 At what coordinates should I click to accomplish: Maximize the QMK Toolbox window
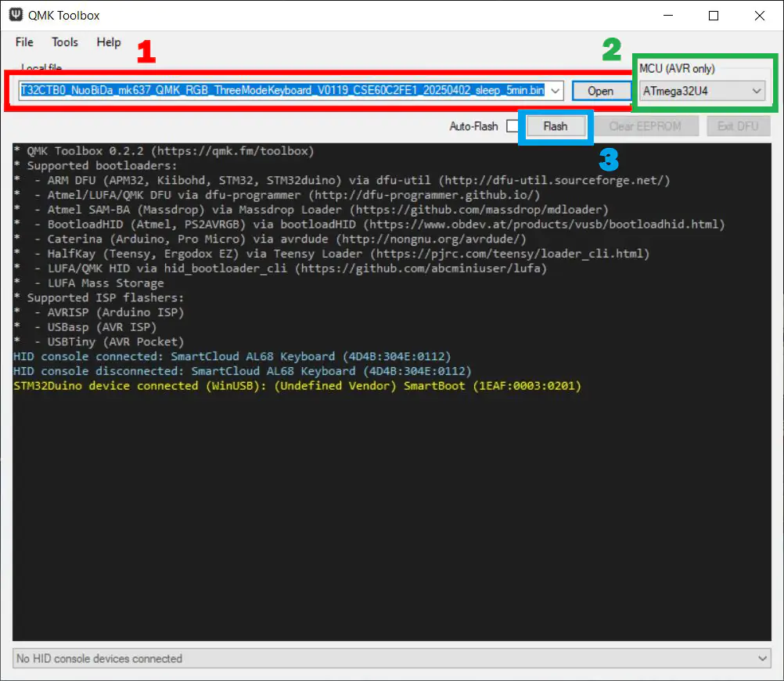[714, 16]
